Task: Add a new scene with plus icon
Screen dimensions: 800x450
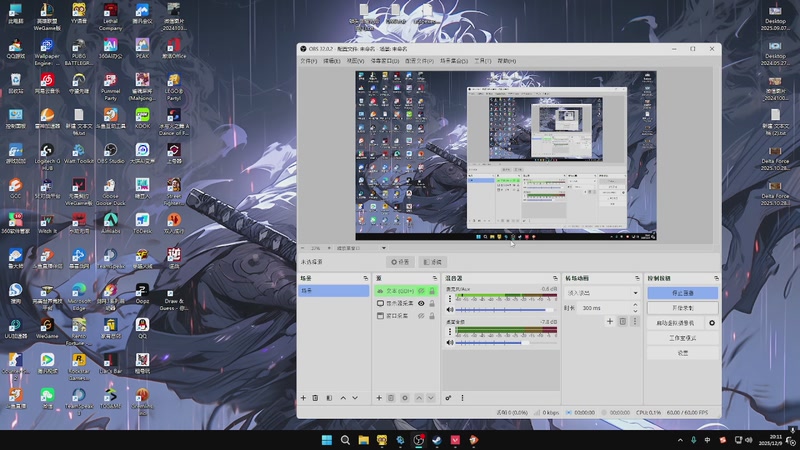Action: [x=303, y=398]
